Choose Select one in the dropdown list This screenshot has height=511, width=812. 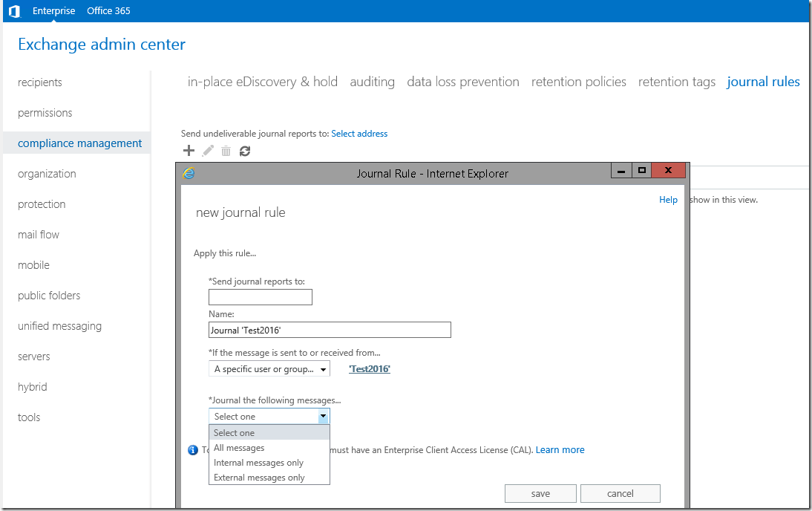[x=269, y=433]
